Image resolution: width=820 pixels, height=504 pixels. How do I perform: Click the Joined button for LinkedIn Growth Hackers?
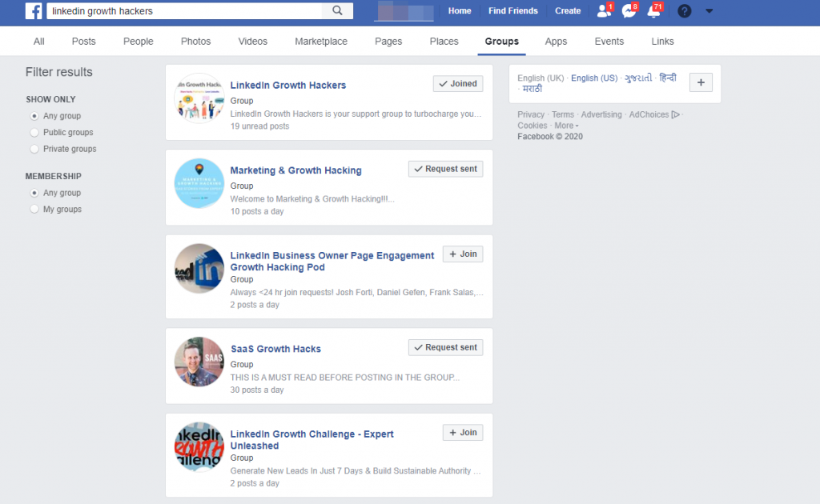click(x=458, y=83)
